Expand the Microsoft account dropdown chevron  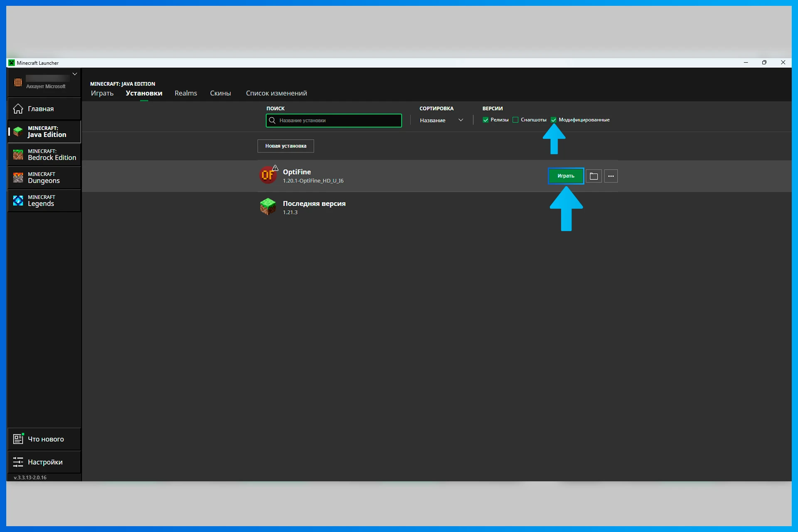(75, 74)
